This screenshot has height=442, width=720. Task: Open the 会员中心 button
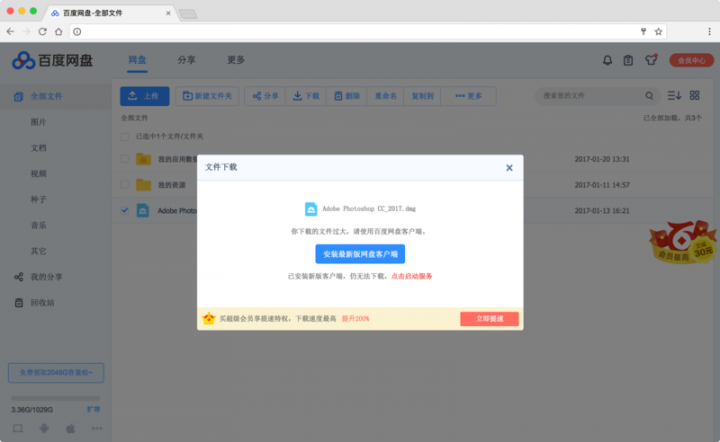pyautogui.click(x=692, y=60)
